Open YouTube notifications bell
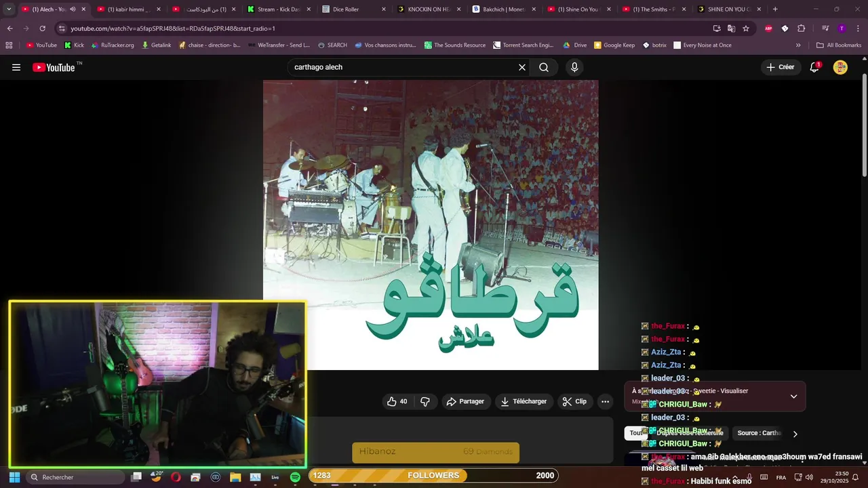The height and width of the screenshot is (488, 868). click(814, 67)
